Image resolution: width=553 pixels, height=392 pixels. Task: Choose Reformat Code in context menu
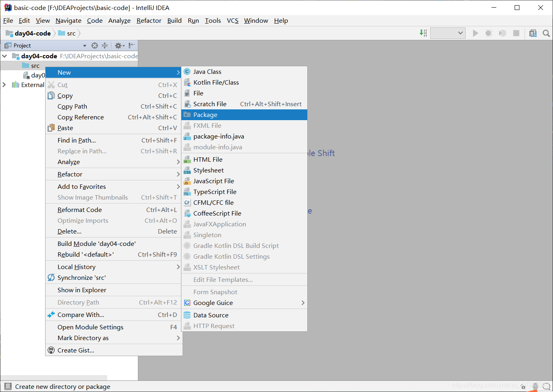(x=113, y=210)
